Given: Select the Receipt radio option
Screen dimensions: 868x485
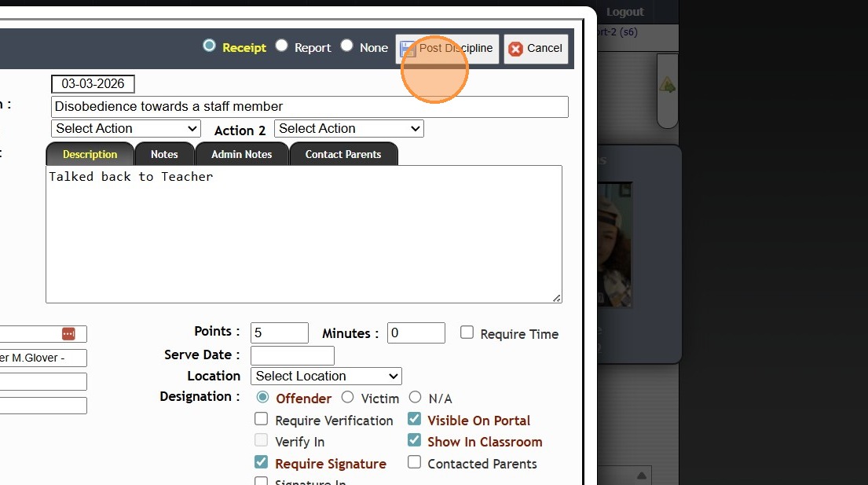Looking at the screenshot, I should pos(209,46).
